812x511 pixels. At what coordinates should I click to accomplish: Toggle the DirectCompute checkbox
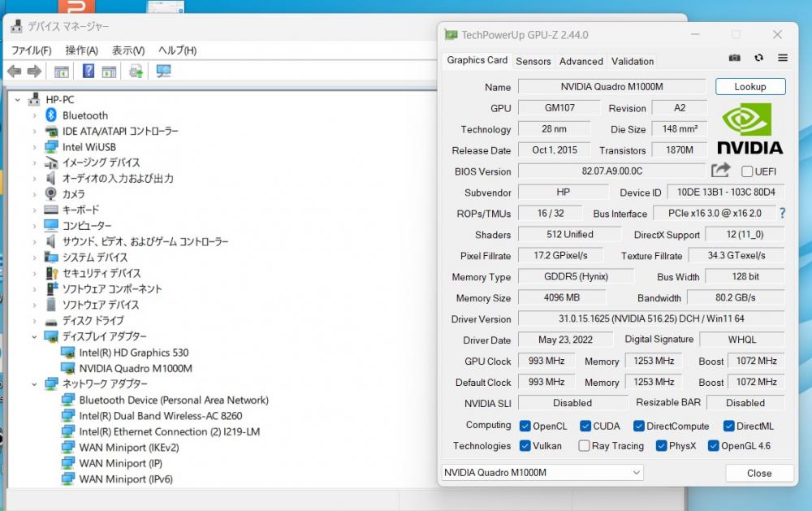[638, 426]
